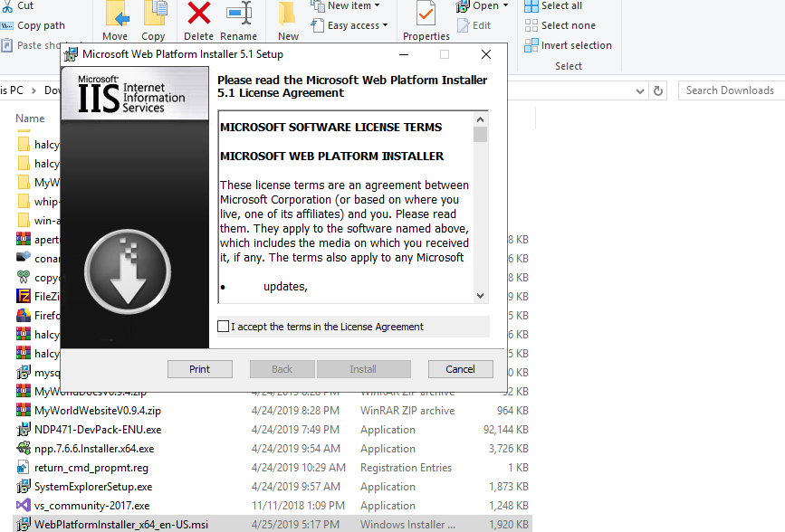Click date 4/24/2019 7:49 PM cell
Image resolution: width=785 pixels, height=532 pixels.
point(295,430)
